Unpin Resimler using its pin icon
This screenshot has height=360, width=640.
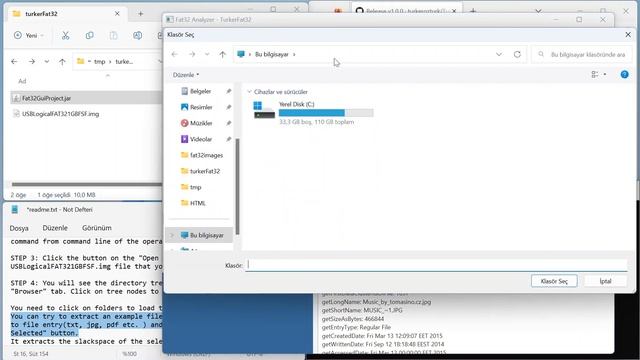point(229,107)
